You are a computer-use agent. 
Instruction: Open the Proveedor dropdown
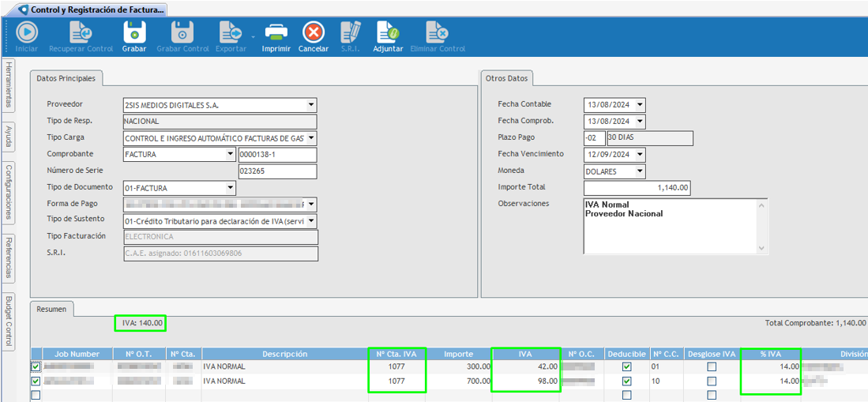(312, 105)
